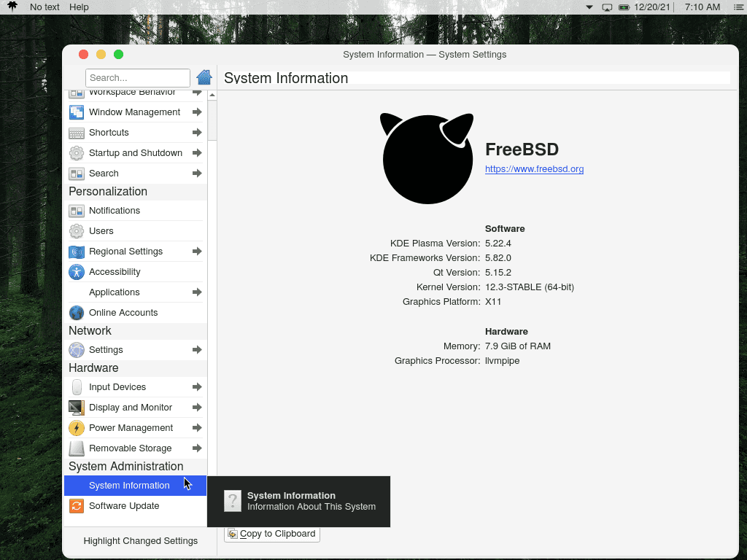Open the freebsd.org website link
747x560 pixels.
pyautogui.click(x=534, y=168)
